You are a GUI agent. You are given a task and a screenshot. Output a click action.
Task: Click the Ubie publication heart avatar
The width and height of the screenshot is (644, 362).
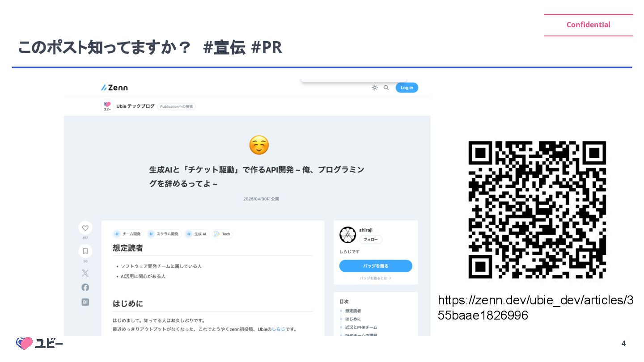pos(107,106)
